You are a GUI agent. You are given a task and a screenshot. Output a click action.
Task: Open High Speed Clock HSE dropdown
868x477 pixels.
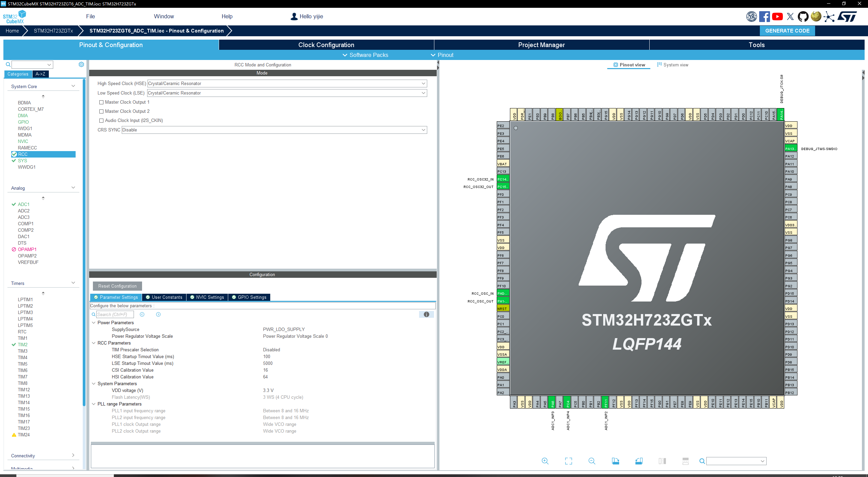pyautogui.click(x=287, y=83)
